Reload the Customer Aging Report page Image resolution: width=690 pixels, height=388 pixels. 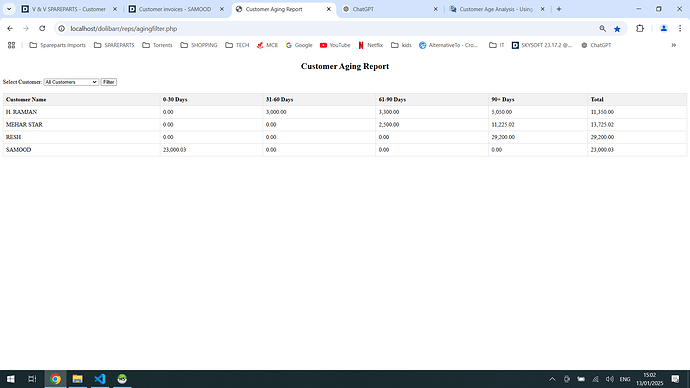tap(42, 29)
